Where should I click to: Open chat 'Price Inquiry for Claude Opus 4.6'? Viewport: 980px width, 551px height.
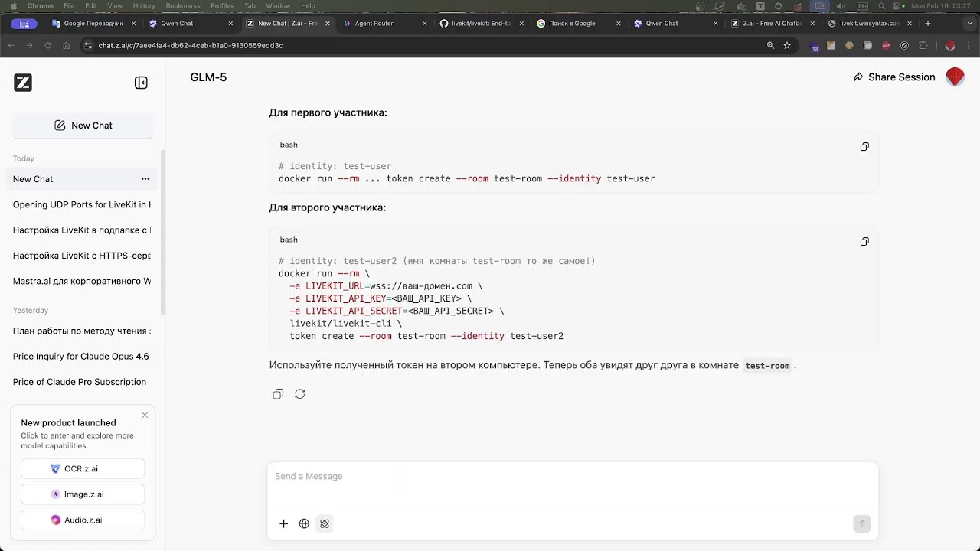pyautogui.click(x=82, y=357)
